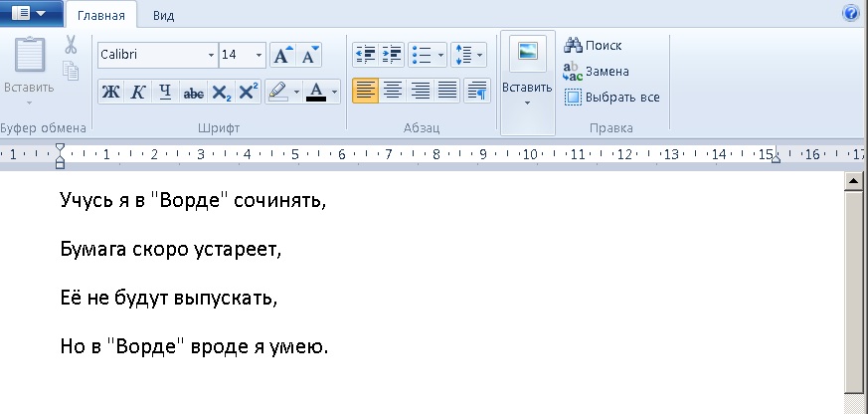Click the large Вставить clipboard paste icon

30,55
